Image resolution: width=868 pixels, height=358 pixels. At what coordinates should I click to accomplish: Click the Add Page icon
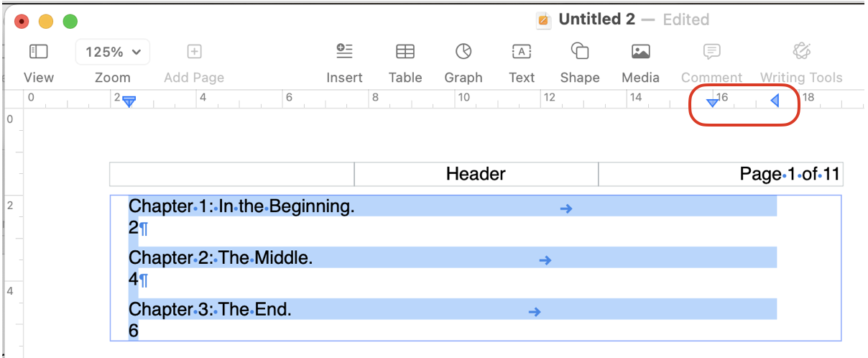click(x=194, y=52)
